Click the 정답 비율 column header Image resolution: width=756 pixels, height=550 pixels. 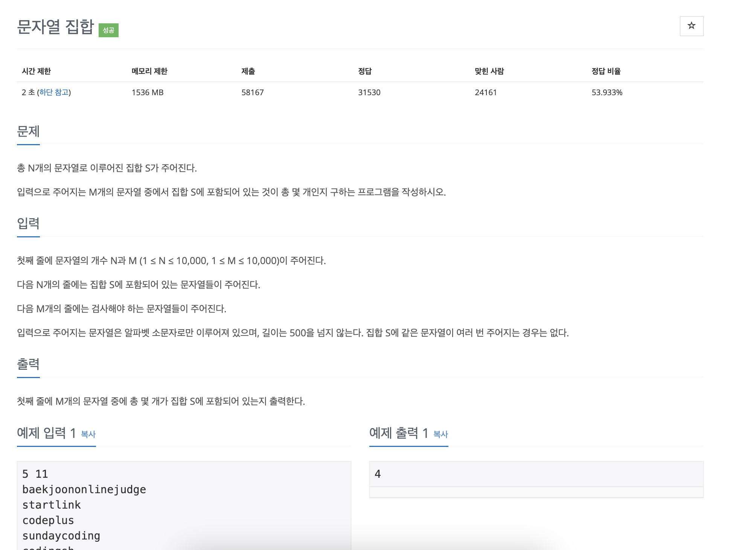(606, 71)
